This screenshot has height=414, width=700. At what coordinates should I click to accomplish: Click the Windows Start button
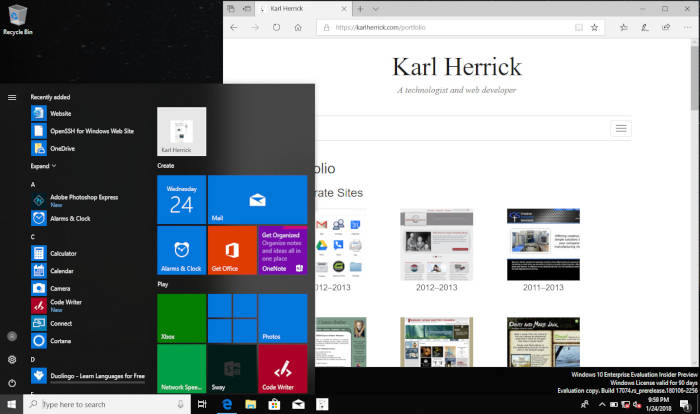[12, 404]
